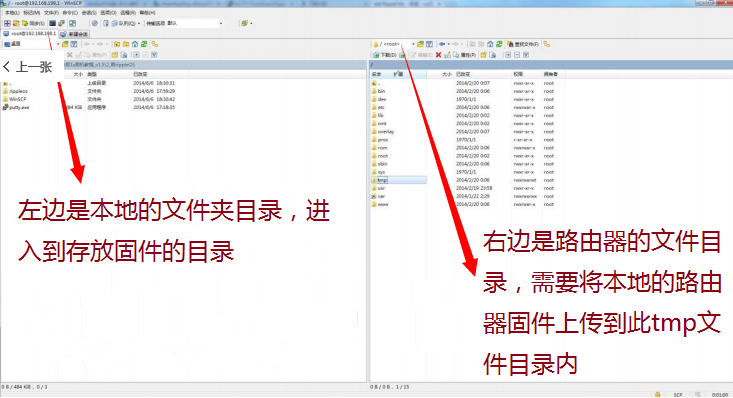
Task: Switch to the root@192.168.199.1 session tab
Action: (29, 34)
